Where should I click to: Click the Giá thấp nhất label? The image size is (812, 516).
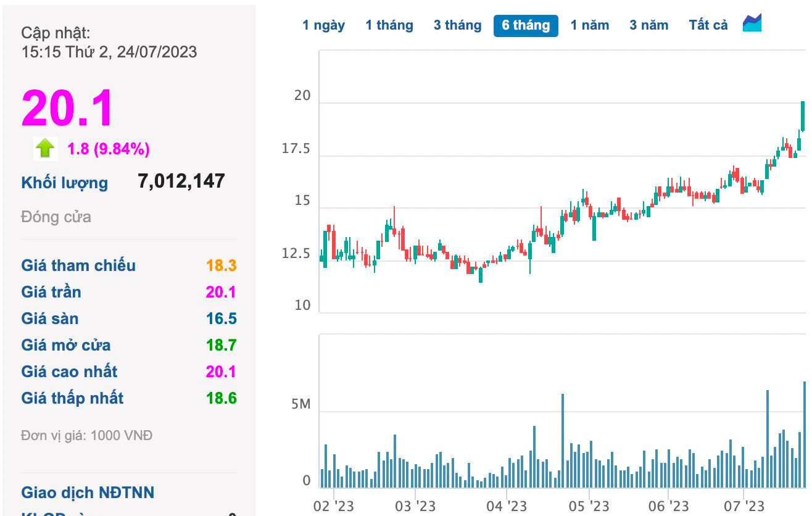tap(72, 398)
